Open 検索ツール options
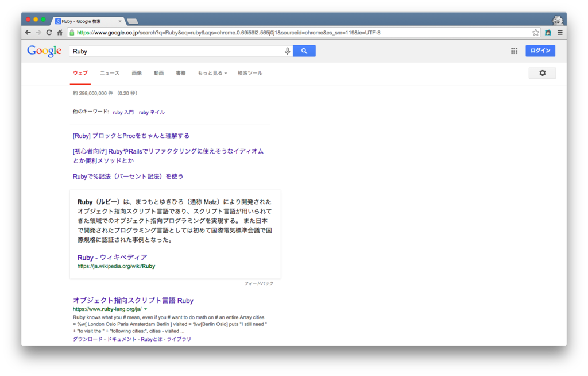 [250, 73]
